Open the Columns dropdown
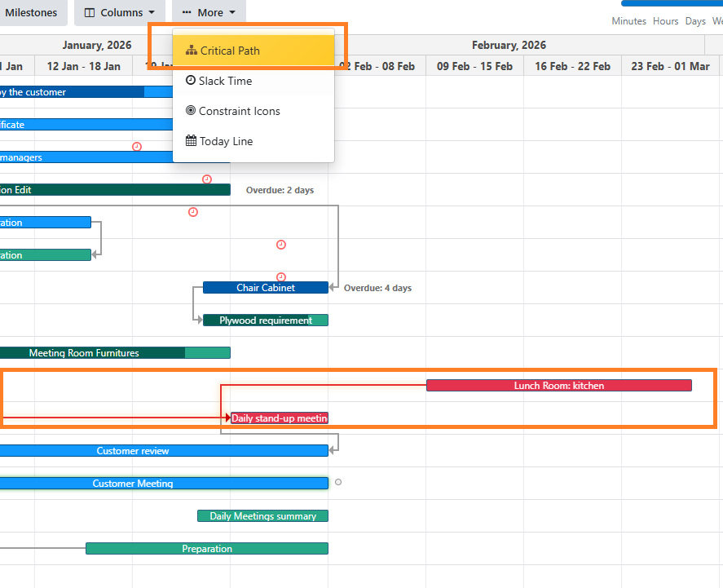 119,12
